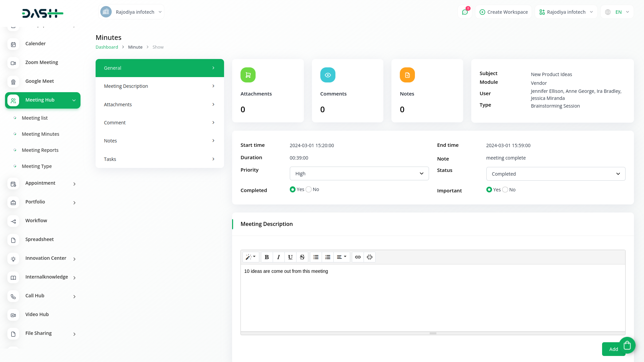Image resolution: width=644 pixels, height=362 pixels.
Task: Click the editor resize handle bar
Action: tap(433, 333)
